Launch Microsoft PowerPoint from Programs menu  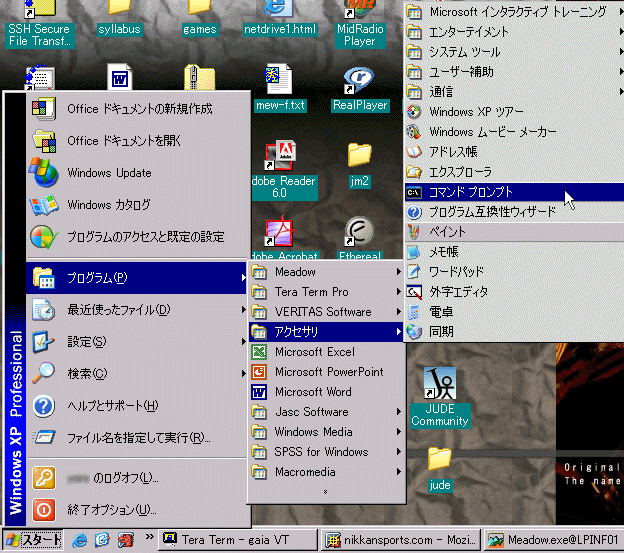pyautogui.click(x=328, y=372)
